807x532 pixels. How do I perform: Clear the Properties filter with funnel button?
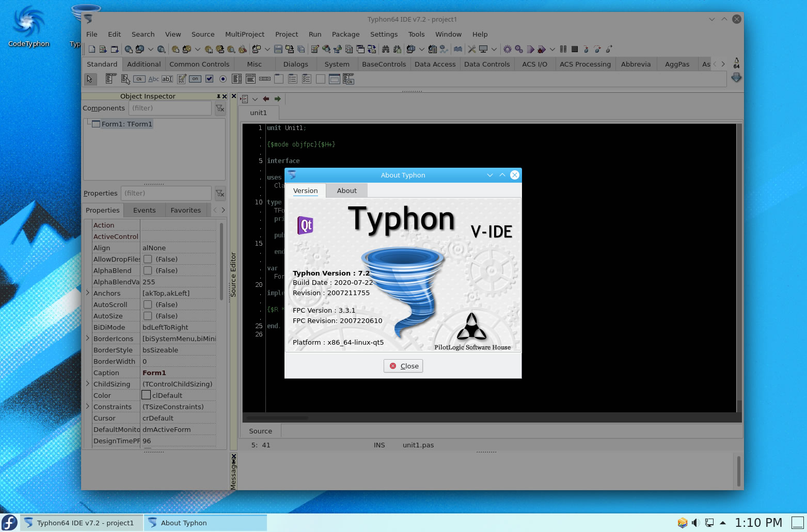[x=220, y=194]
